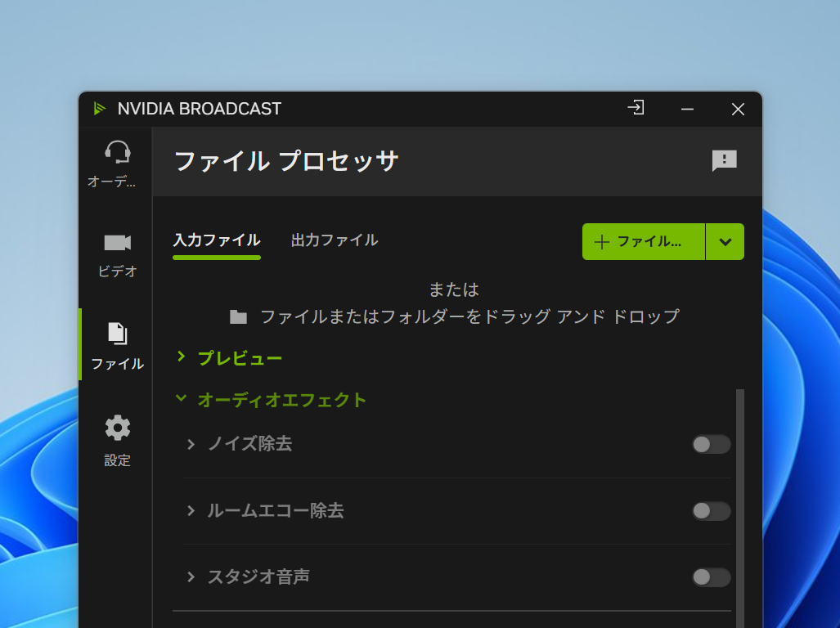840x628 pixels.
Task: Minimize the NVIDIA Broadcast window
Action: (x=687, y=110)
